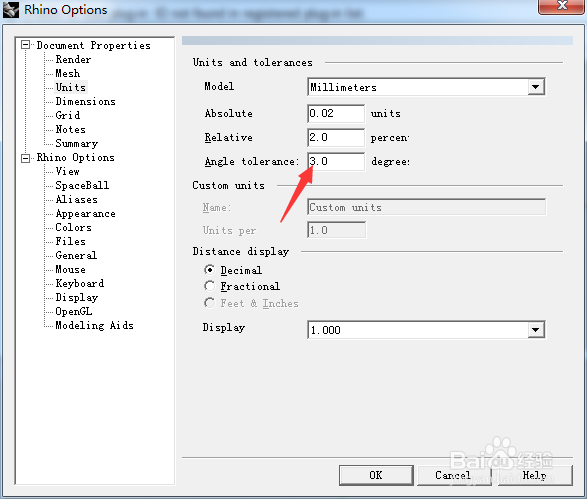Select Render in Document Properties
The width and height of the screenshot is (587, 499).
(x=73, y=60)
